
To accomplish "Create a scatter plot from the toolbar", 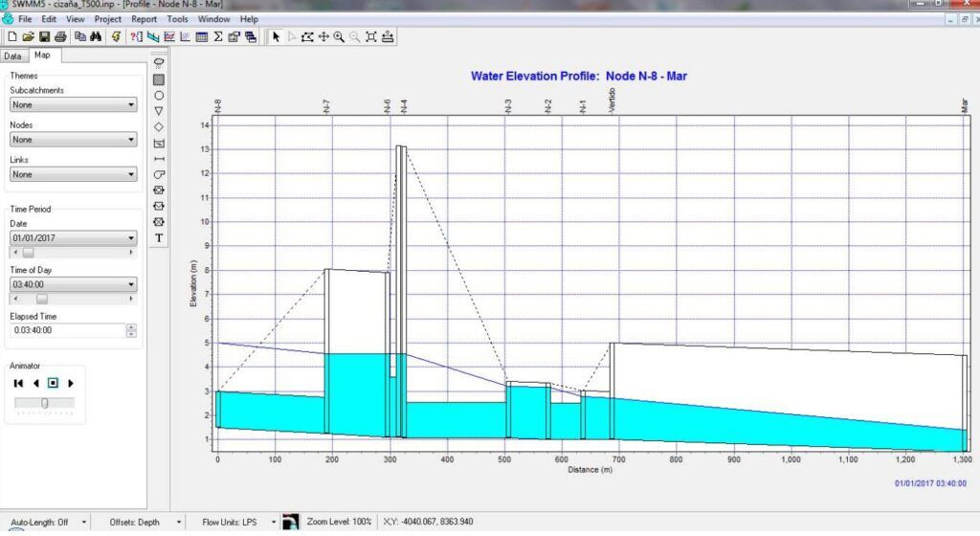I will click(x=186, y=37).
